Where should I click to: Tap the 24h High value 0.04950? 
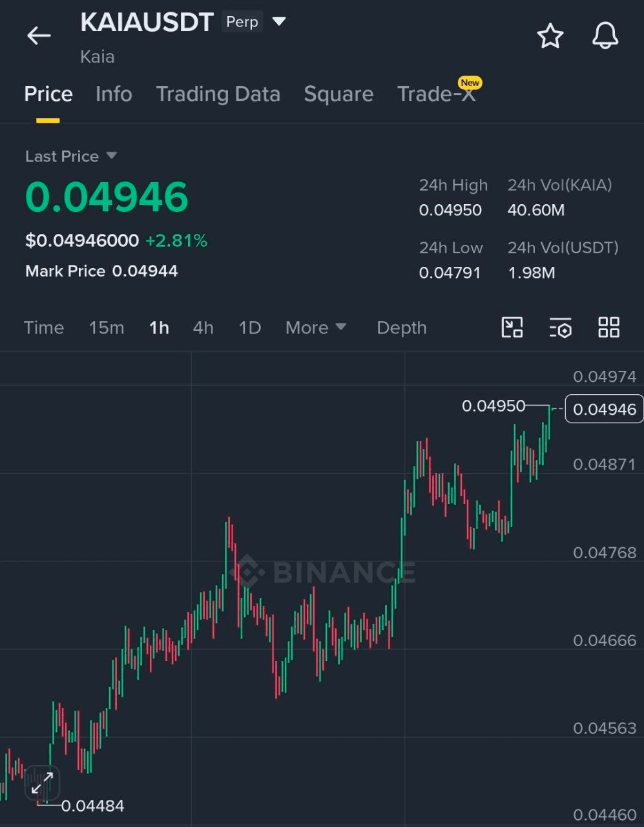[450, 210]
